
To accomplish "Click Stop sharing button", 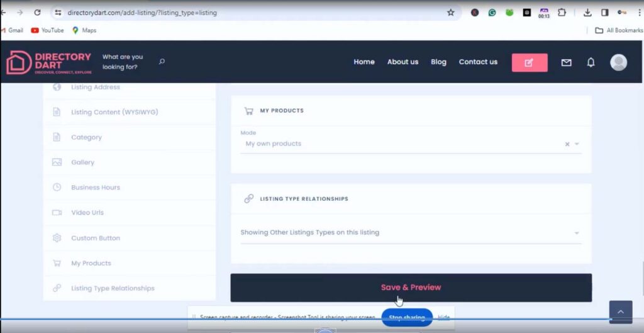I will (407, 317).
